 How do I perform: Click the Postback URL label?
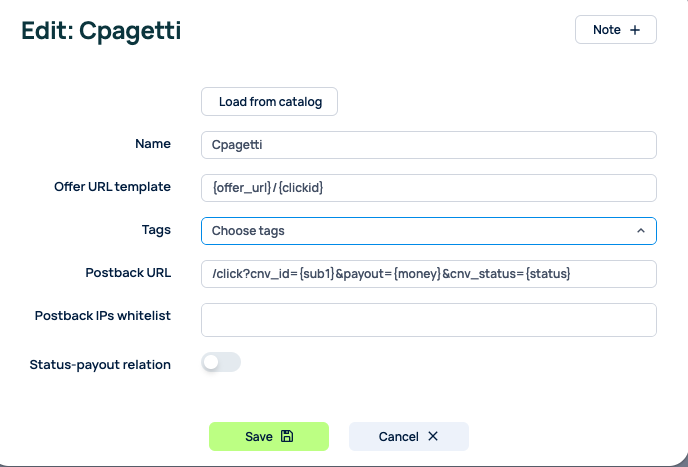[128, 273]
